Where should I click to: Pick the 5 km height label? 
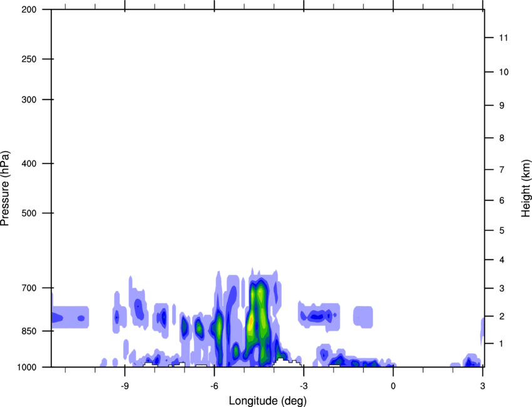click(x=502, y=231)
